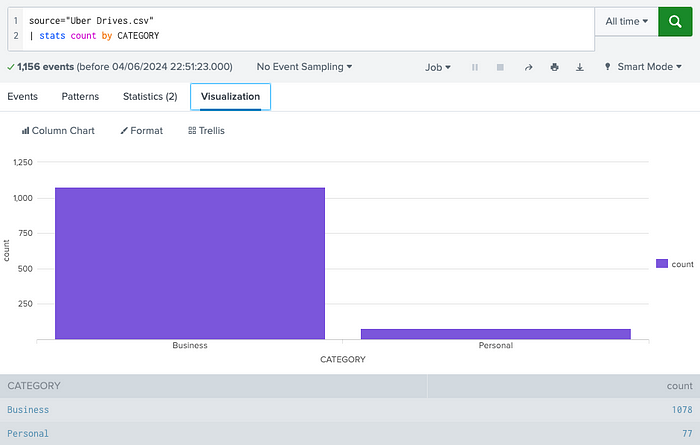
Task: Click the Business table cell
Action: 28,410
